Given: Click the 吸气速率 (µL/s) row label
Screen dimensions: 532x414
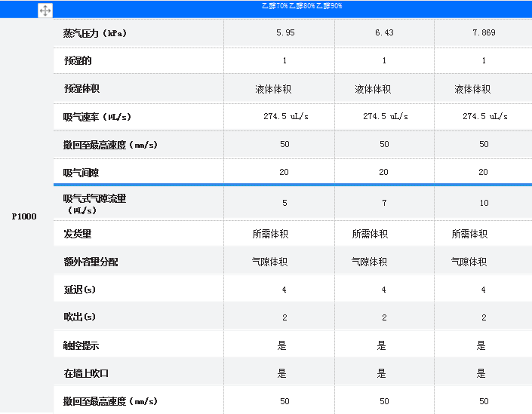Looking at the screenshot, I should [x=97, y=117].
